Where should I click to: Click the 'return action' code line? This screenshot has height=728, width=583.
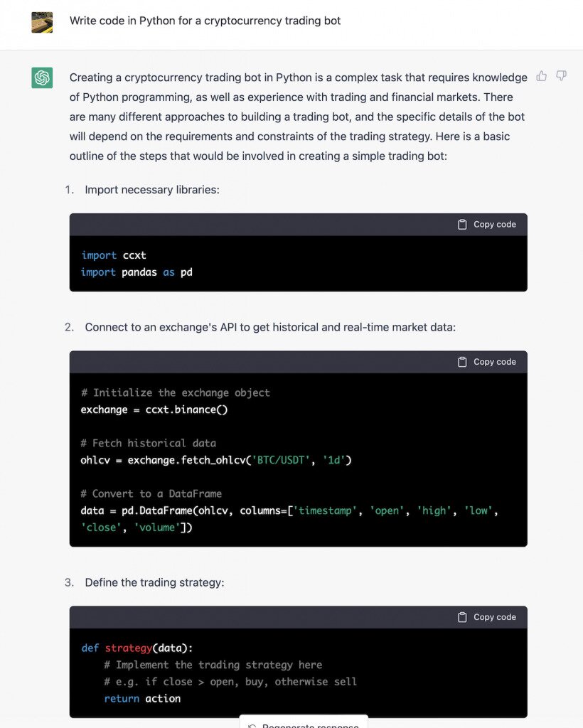coord(142,699)
